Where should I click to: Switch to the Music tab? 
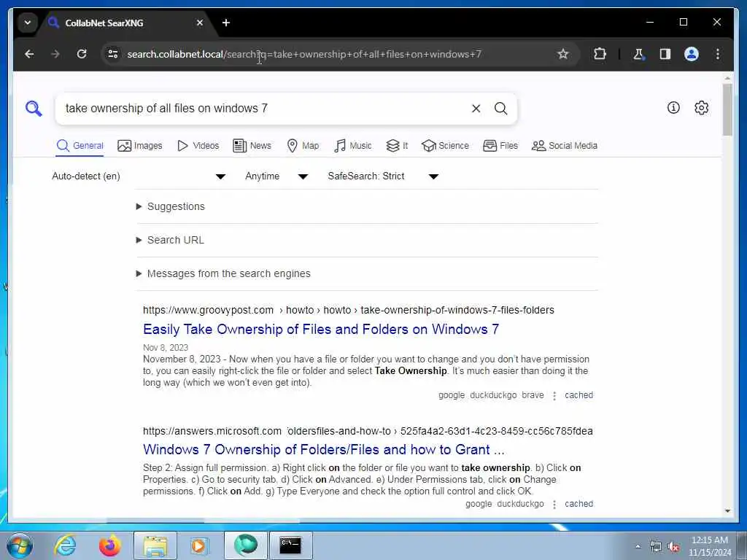pos(352,146)
